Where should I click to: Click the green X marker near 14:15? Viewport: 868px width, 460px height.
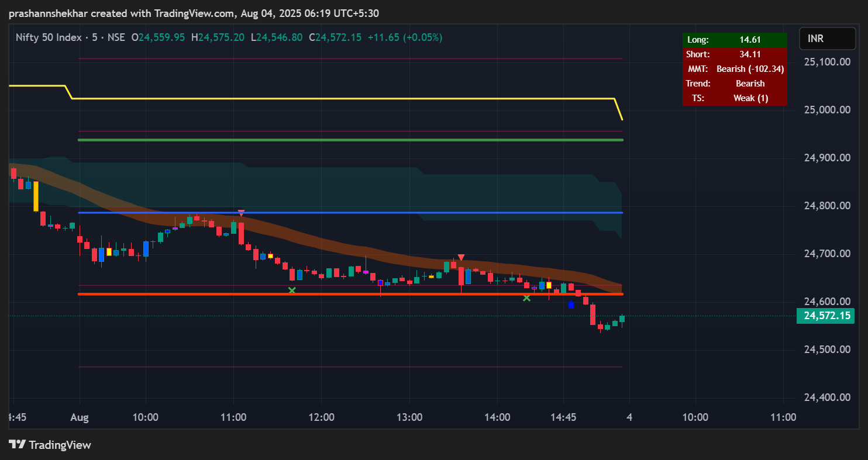pos(526,298)
